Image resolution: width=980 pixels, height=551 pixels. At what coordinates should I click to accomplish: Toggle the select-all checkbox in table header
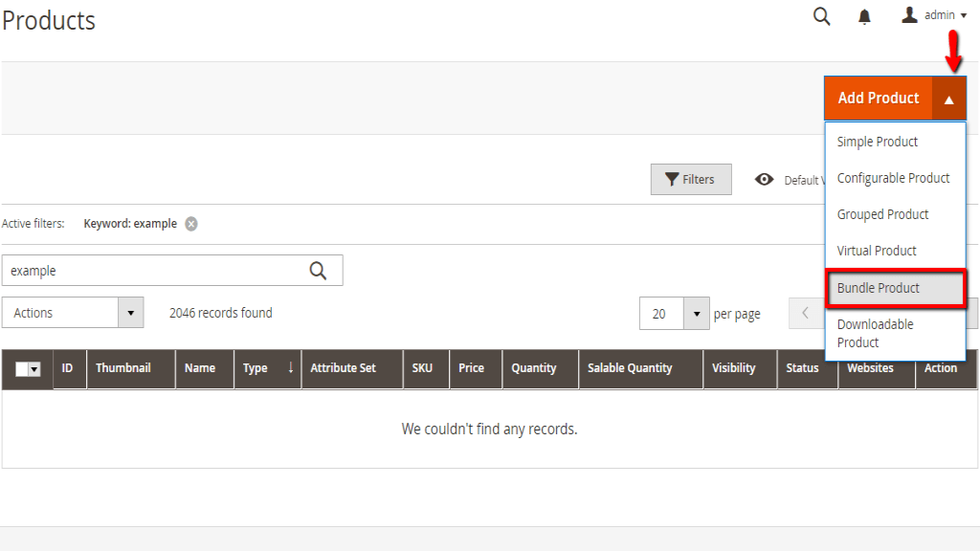23,369
